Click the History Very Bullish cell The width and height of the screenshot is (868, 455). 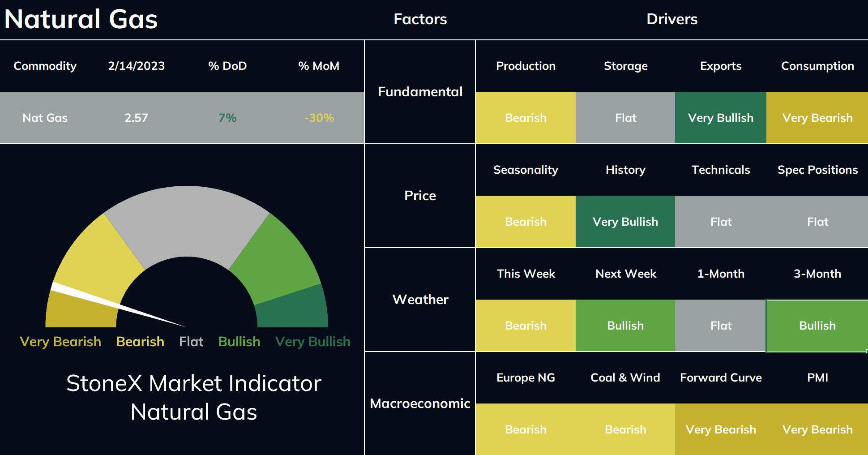click(625, 222)
